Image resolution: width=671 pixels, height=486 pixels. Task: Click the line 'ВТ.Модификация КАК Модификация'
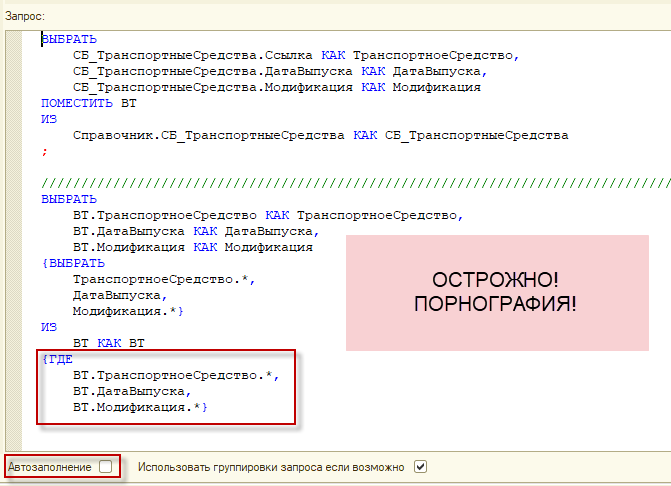coord(193,247)
